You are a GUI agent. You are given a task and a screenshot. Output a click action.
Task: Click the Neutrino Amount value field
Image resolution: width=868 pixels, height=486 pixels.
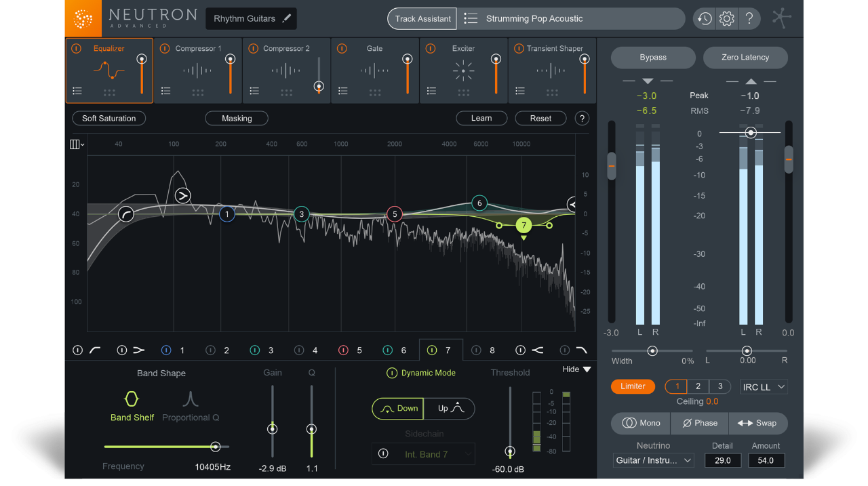766,460
